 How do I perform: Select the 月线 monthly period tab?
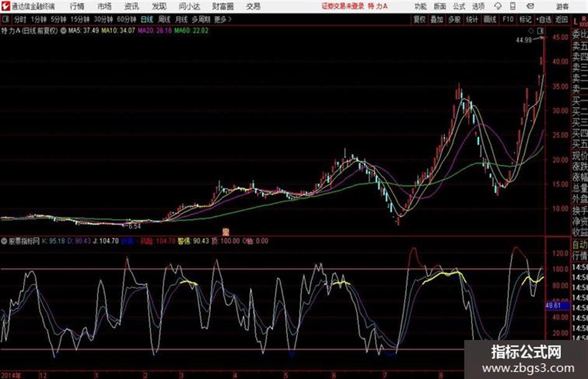182,19
